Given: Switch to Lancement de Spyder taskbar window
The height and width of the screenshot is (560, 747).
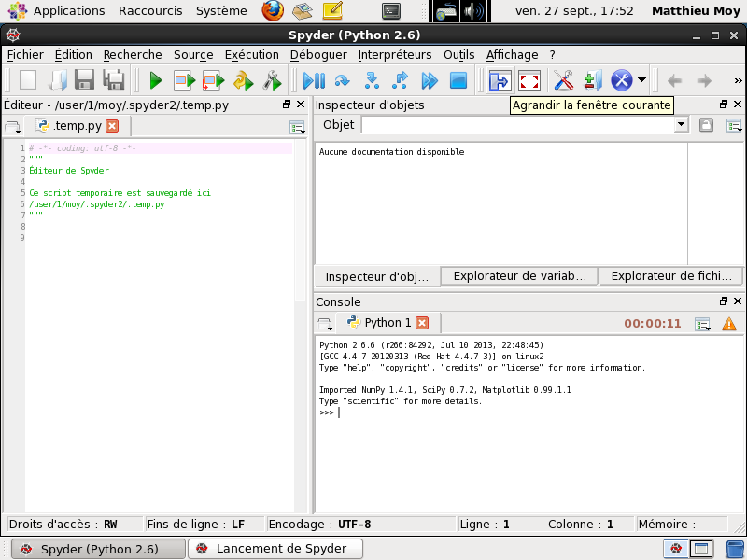Looking at the screenshot, I should pyautogui.click(x=275, y=549).
